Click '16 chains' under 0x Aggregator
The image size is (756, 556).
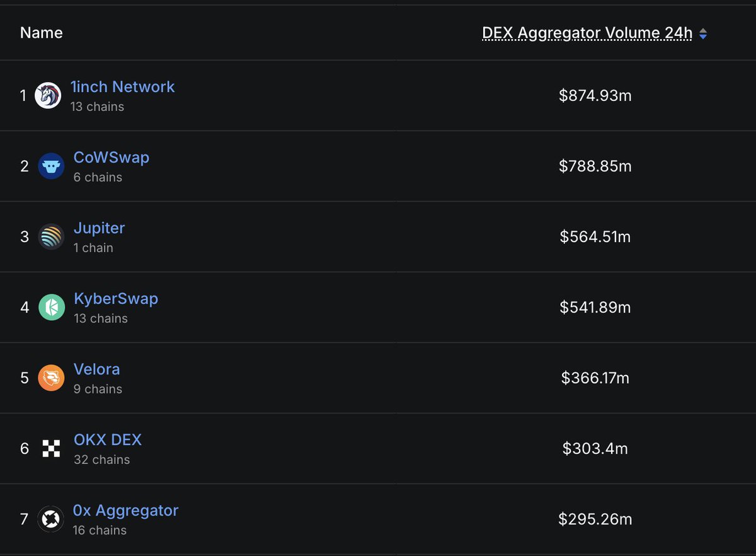point(100,530)
